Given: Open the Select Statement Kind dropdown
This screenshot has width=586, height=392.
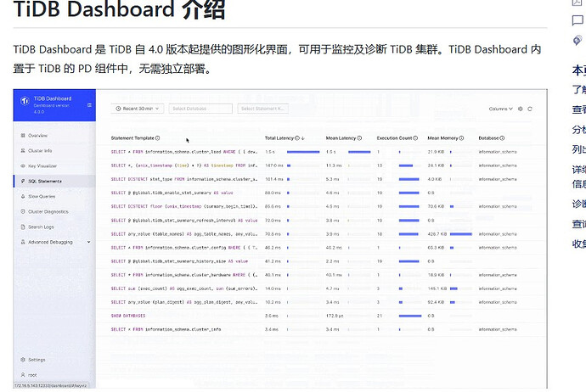Looking at the screenshot, I should tap(262, 109).
